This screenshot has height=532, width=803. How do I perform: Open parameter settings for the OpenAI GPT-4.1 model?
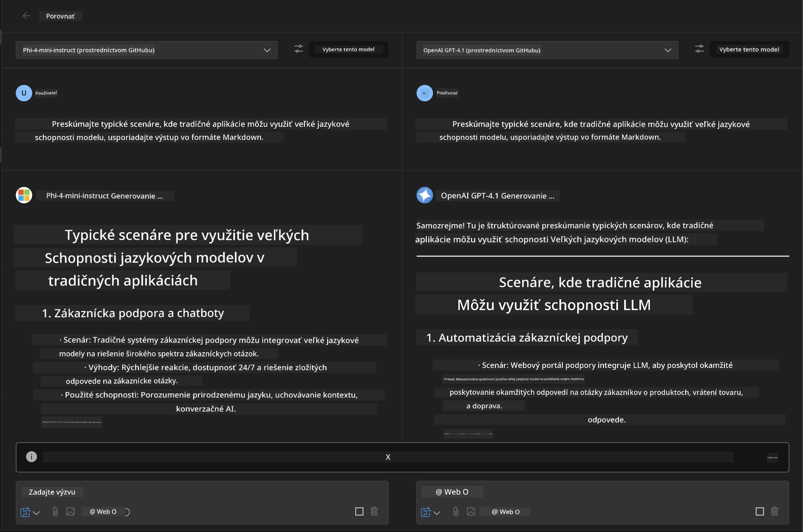click(700, 49)
